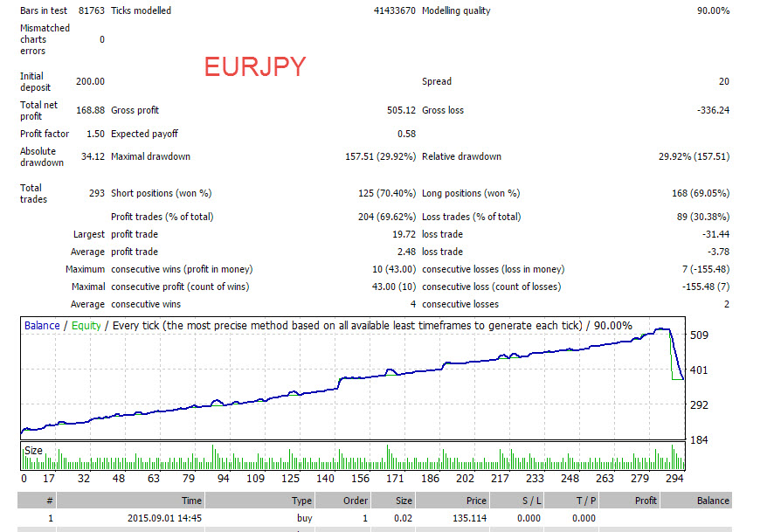Viewport: 774px width, 532px height.
Task: Click Long positions value 168 (69.05%)
Action: [x=701, y=193]
